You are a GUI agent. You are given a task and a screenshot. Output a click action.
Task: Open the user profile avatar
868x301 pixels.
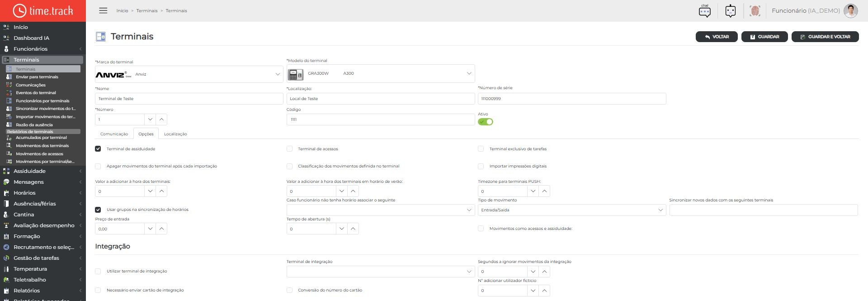(850, 10)
